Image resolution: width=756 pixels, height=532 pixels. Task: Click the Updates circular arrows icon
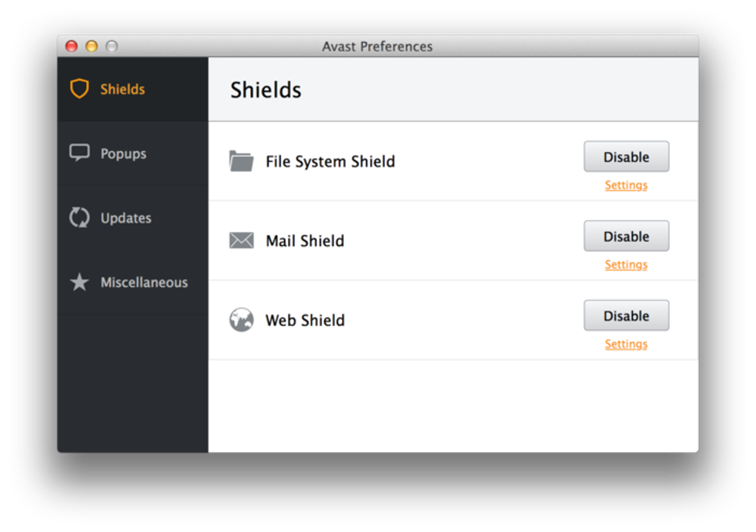pos(79,218)
